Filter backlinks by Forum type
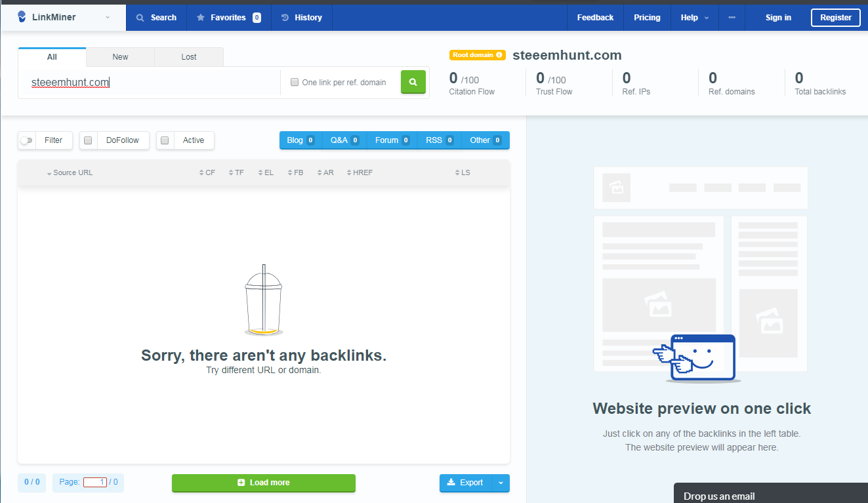The image size is (868, 503). (392, 140)
